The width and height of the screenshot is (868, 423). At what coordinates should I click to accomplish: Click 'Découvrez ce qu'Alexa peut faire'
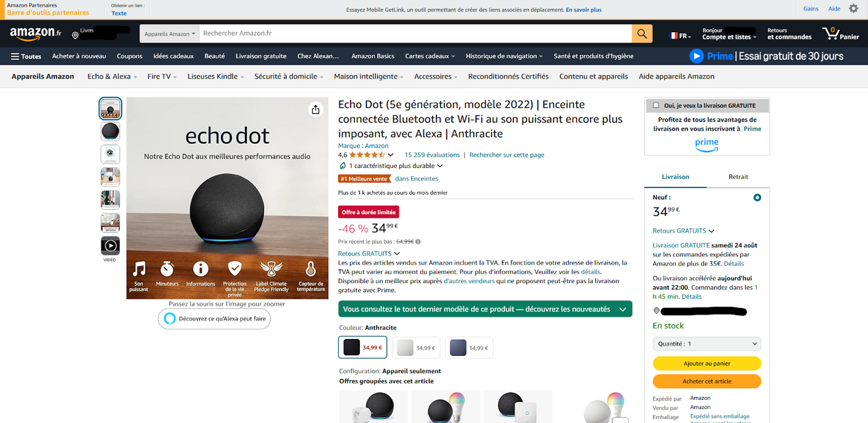pyautogui.click(x=214, y=319)
